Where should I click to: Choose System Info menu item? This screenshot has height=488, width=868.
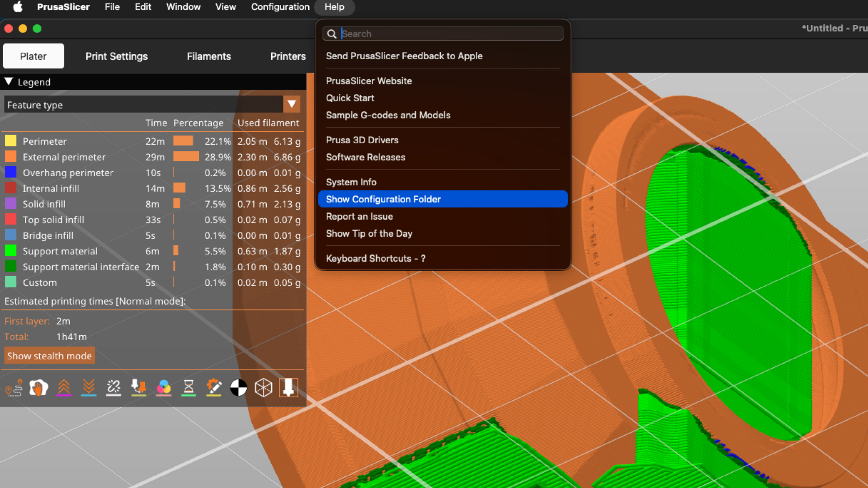(x=443, y=182)
